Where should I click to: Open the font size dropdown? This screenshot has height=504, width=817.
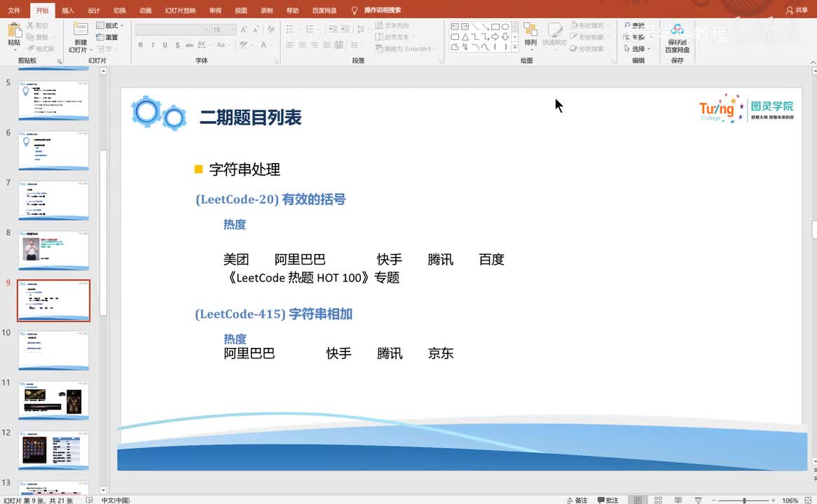click(x=233, y=29)
